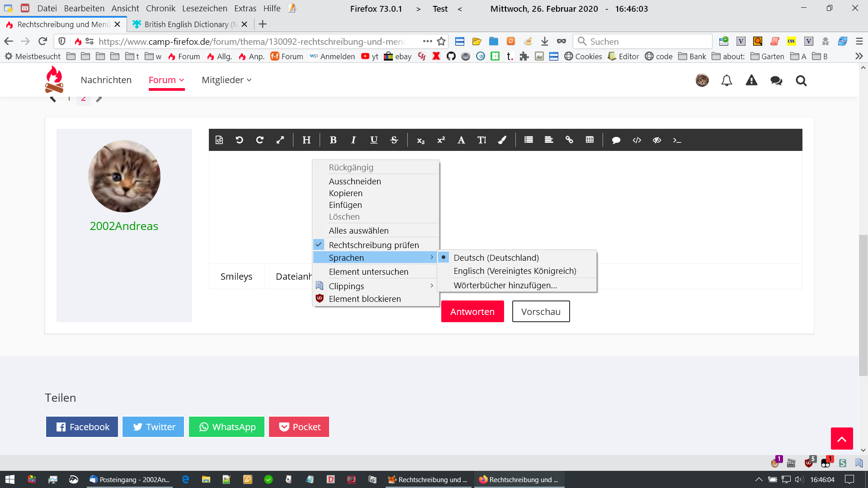Image resolution: width=868 pixels, height=488 pixels.
Task: Insert code block with brackets icon
Action: pos(637,140)
